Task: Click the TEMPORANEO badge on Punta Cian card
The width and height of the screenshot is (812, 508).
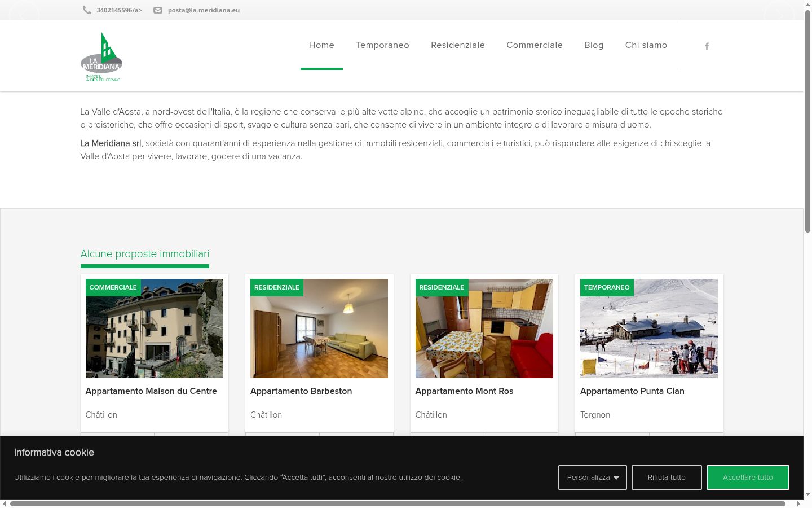Action: [x=607, y=287]
